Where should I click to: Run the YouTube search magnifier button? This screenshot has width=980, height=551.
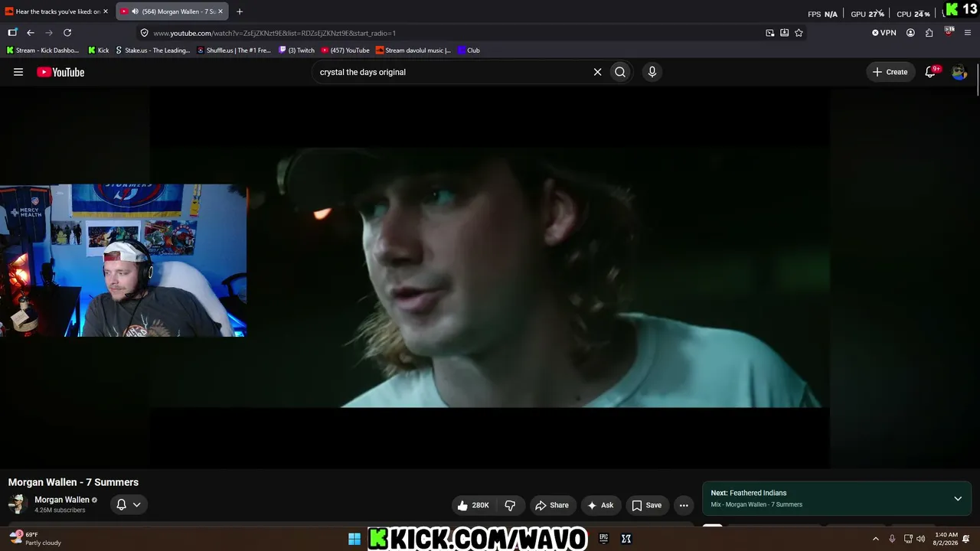point(620,72)
